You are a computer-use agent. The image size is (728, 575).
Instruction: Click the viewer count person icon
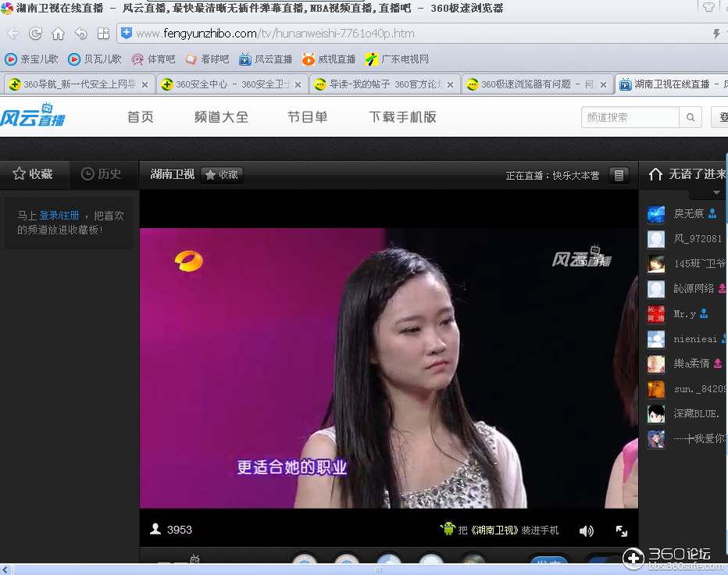point(155,530)
